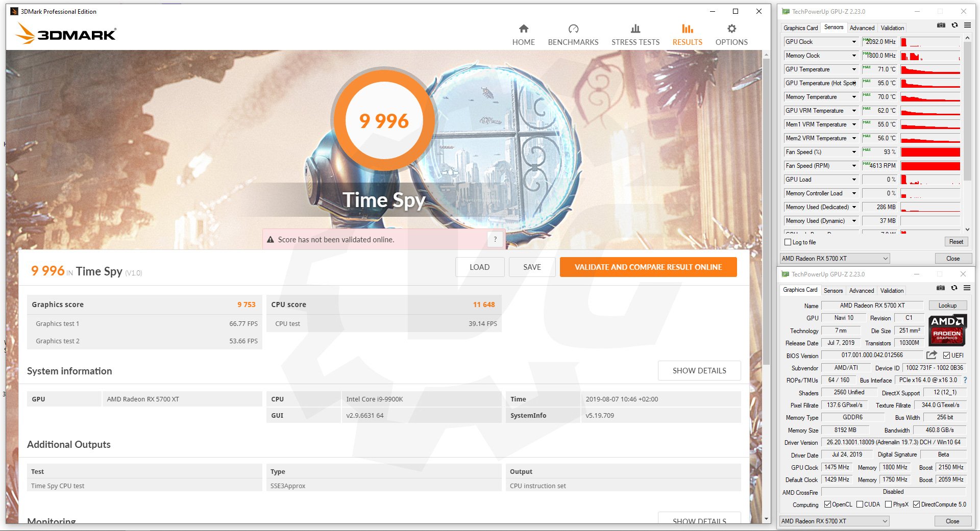The height and width of the screenshot is (531, 980).
Task: Click BIOS Version field in GPU-Z
Action: (872, 355)
